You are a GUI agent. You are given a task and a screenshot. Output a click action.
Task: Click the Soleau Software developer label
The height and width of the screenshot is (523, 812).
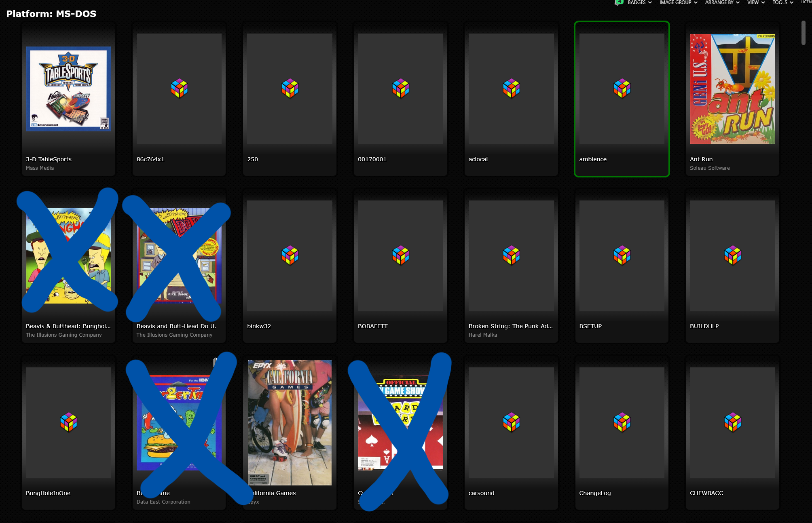(710, 168)
